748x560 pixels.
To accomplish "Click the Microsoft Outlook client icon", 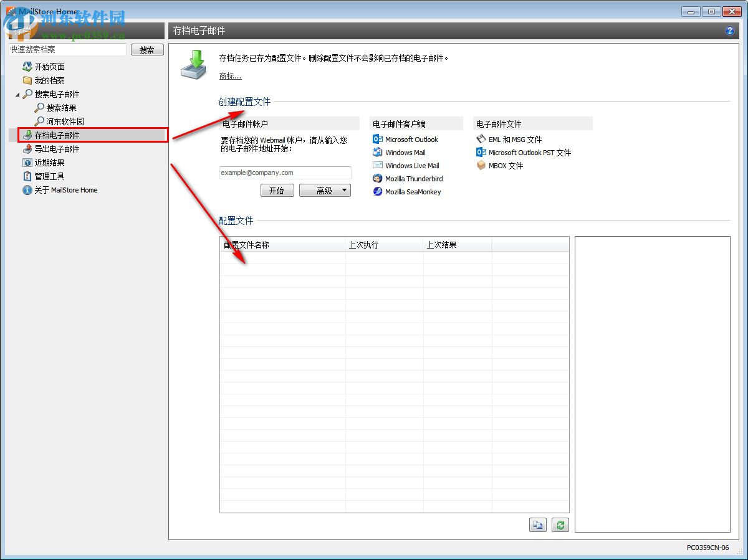I will [378, 140].
